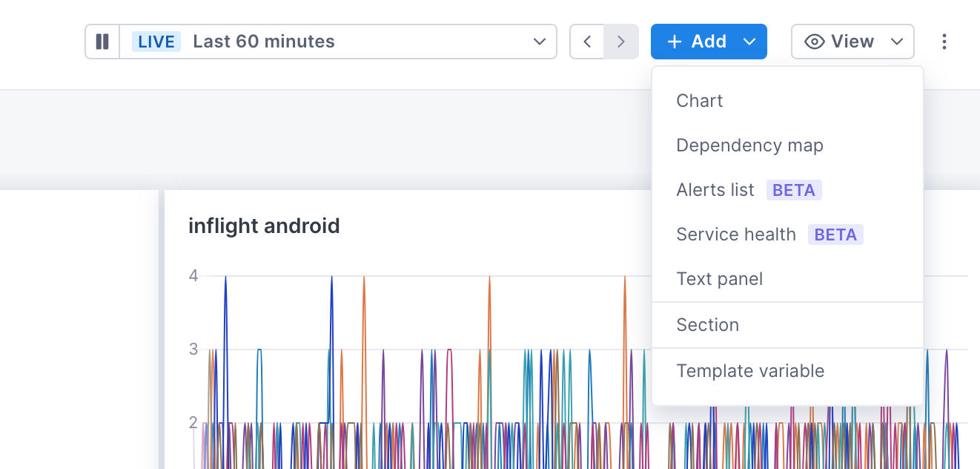Click the left time-shift arrow
Screen dimensions: 980x469
click(587, 42)
